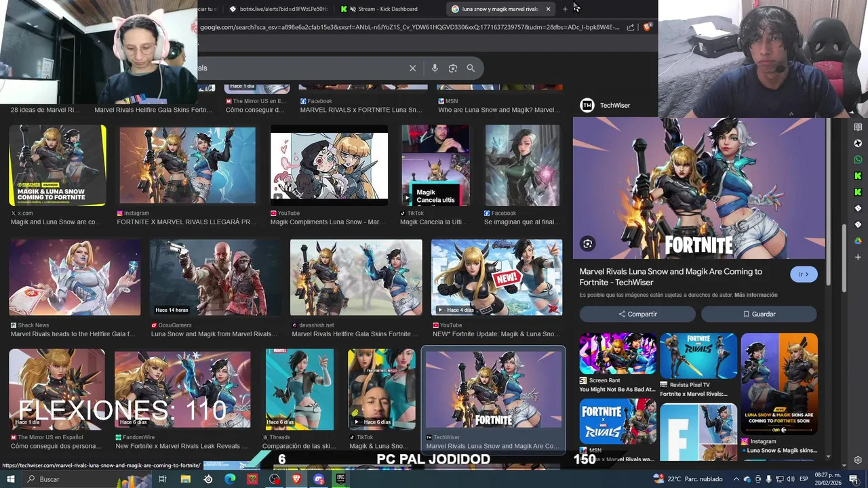Open the YouTube NEW Fortnite Update thumbnail

(496, 277)
